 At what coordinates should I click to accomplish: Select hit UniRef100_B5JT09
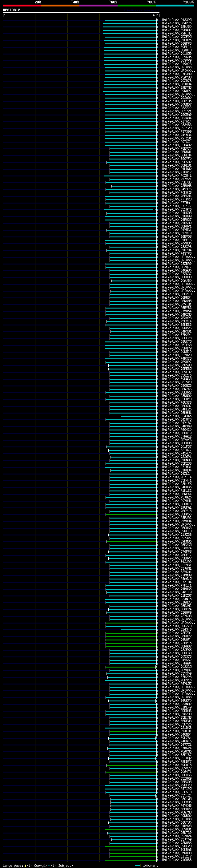[177, 840]
